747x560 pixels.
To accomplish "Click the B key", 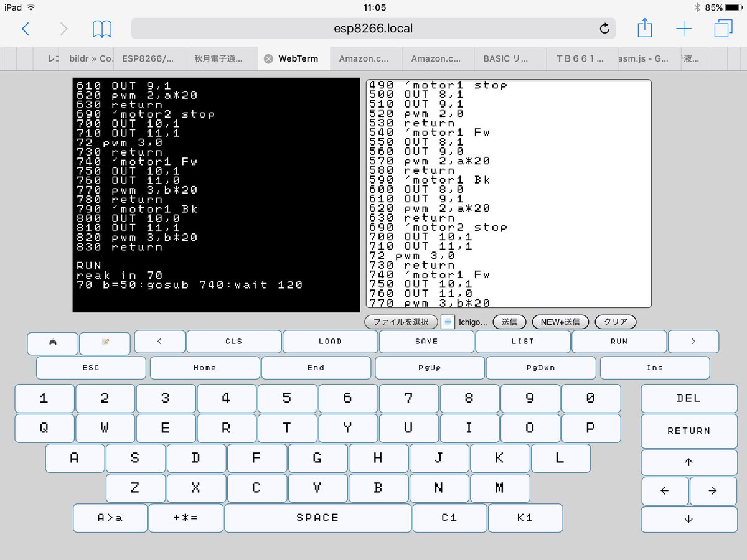I will point(378,488).
